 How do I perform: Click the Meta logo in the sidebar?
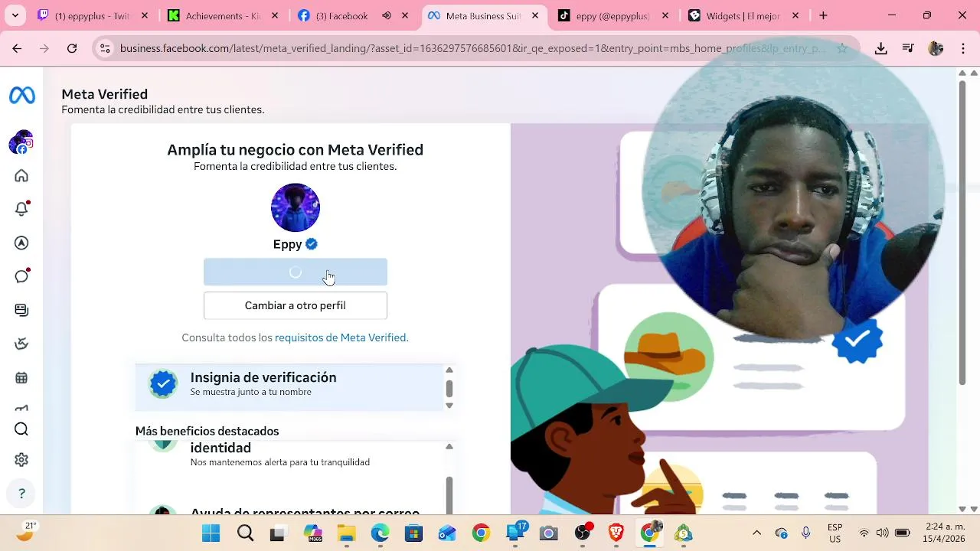pyautogui.click(x=21, y=96)
